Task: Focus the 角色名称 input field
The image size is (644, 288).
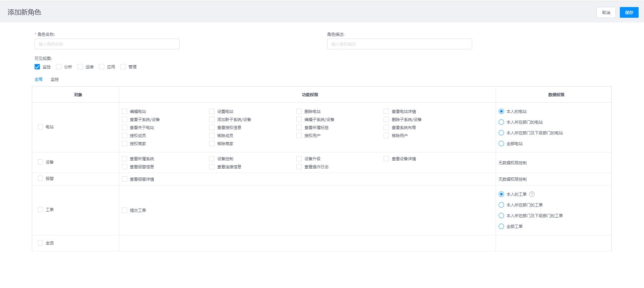Action: (107, 44)
